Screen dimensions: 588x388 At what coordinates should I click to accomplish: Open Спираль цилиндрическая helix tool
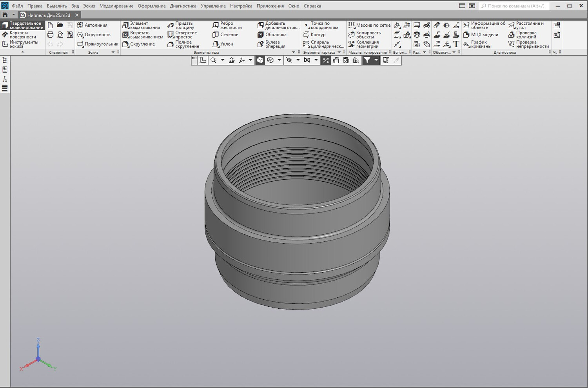pyautogui.click(x=323, y=44)
